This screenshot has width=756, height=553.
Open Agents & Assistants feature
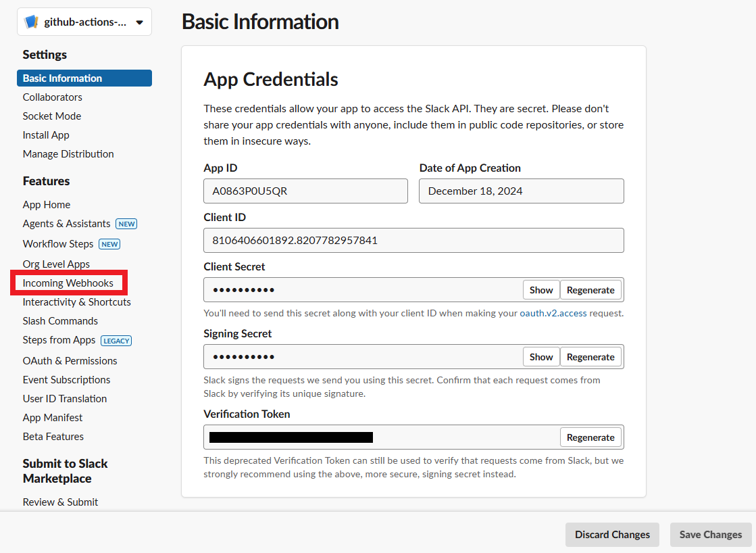click(66, 223)
